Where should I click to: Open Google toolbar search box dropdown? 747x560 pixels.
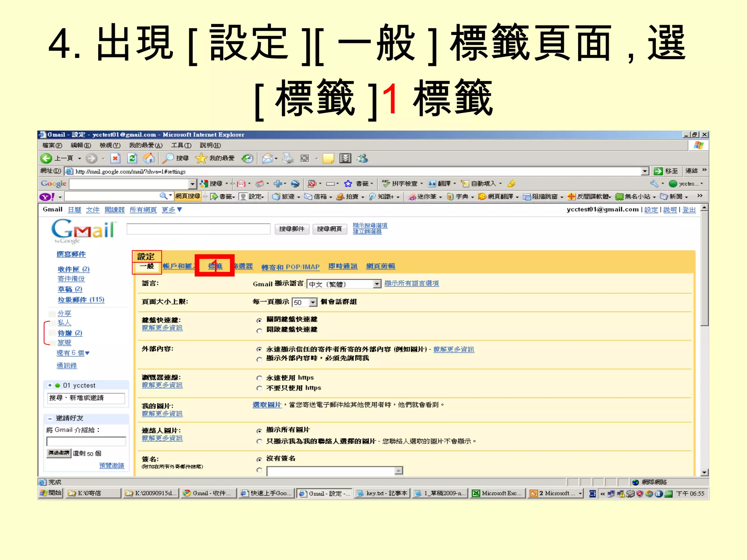point(193,184)
